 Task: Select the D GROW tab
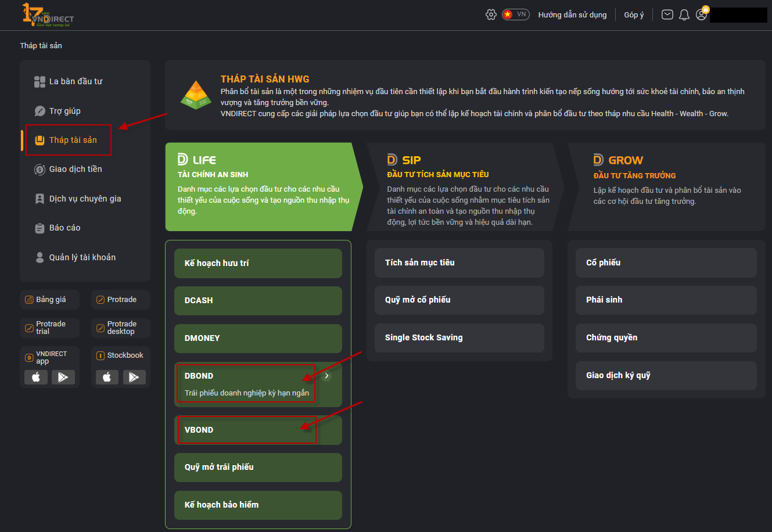pos(666,186)
